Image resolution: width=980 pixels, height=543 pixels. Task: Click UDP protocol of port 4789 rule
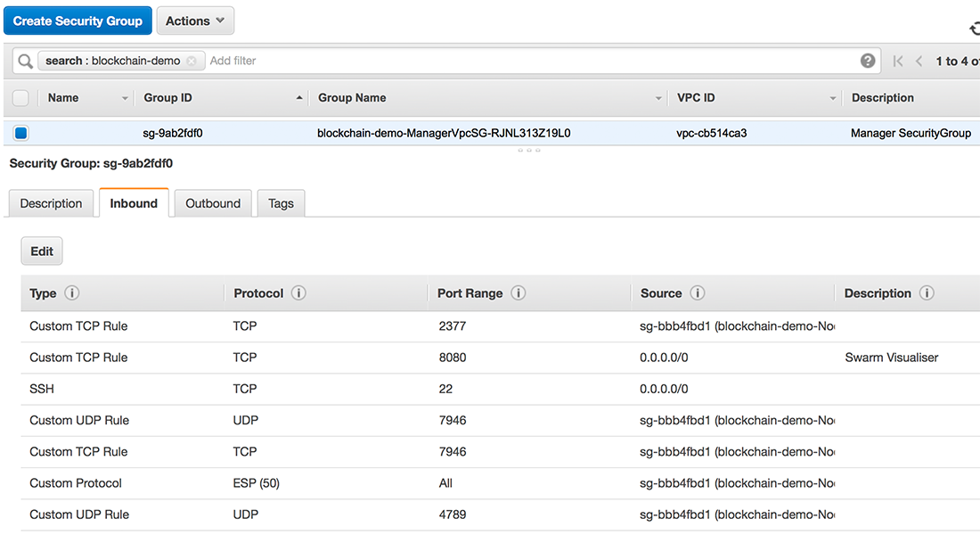(x=246, y=514)
